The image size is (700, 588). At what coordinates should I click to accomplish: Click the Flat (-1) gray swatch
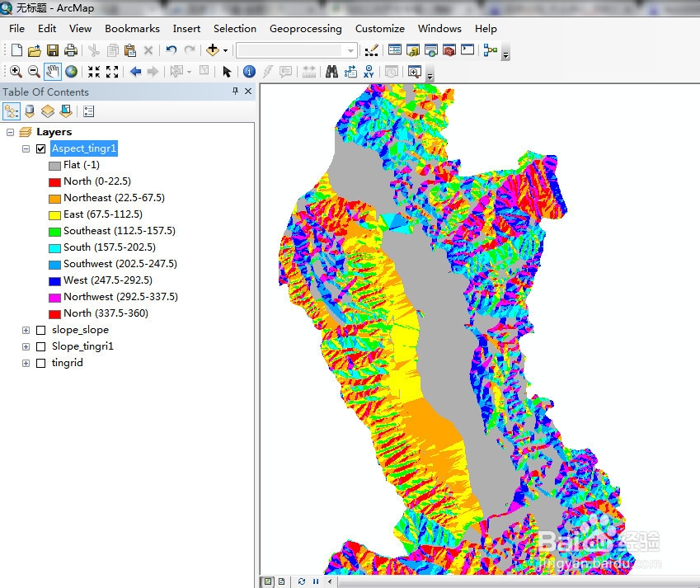point(54,166)
